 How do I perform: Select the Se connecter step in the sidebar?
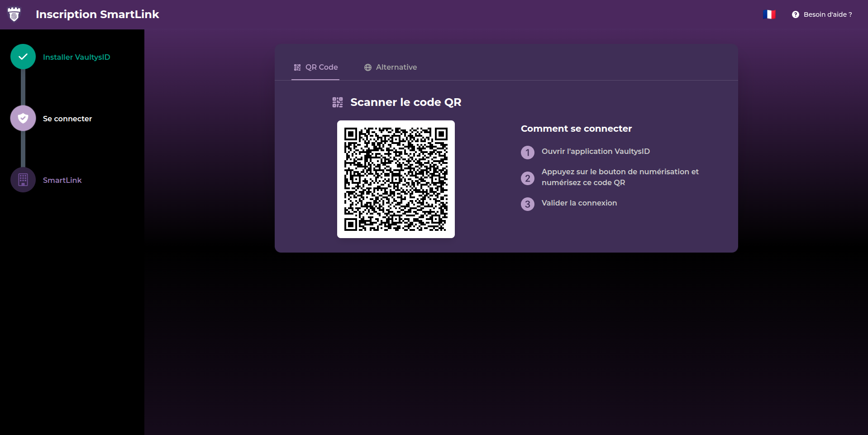[67, 118]
